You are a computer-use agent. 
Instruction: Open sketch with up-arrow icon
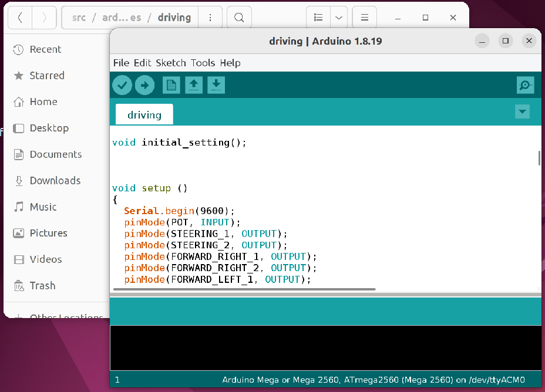tap(194, 85)
